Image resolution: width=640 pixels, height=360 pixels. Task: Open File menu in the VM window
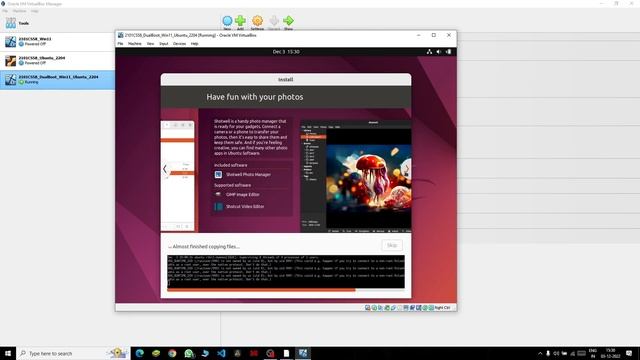coord(120,44)
